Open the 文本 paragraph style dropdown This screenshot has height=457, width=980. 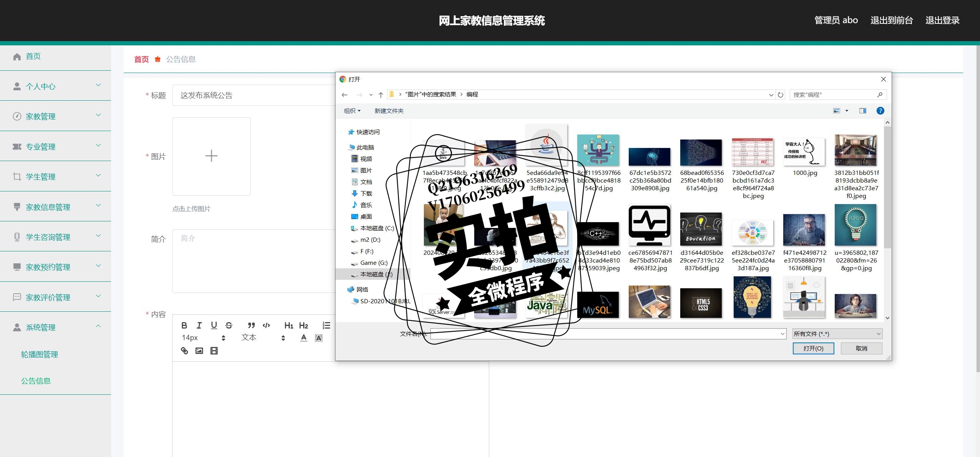point(263,338)
